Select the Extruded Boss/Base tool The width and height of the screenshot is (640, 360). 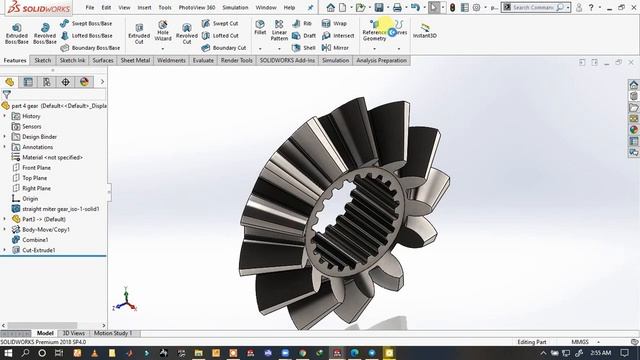[17, 33]
